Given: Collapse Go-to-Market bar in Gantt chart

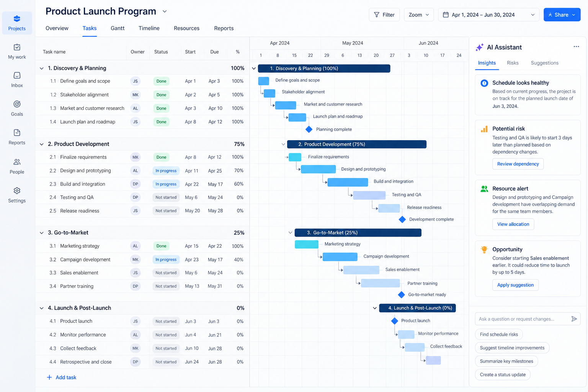Looking at the screenshot, I should [x=291, y=232].
